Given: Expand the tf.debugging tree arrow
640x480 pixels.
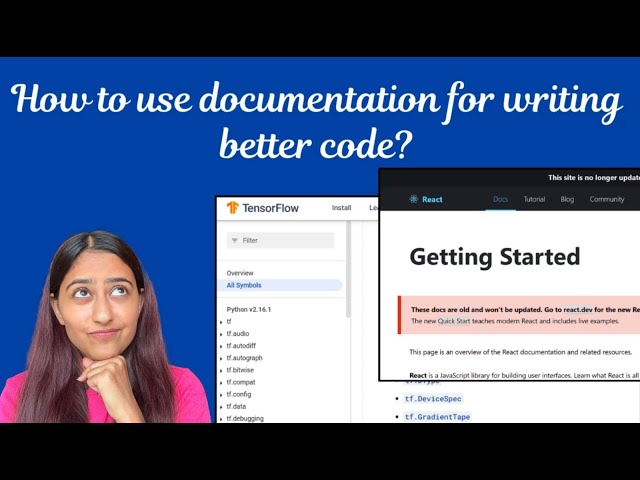Looking at the screenshot, I should click(222, 419).
